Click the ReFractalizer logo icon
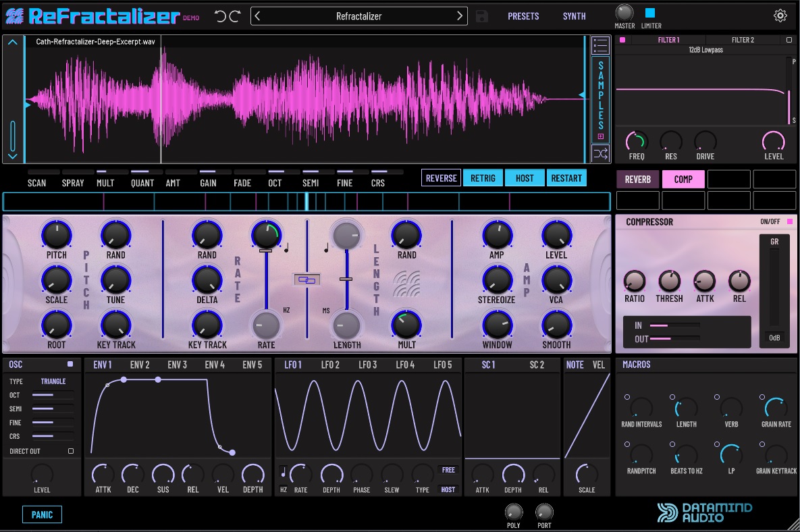The width and height of the screenshot is (800, 532). click(14, 16)
